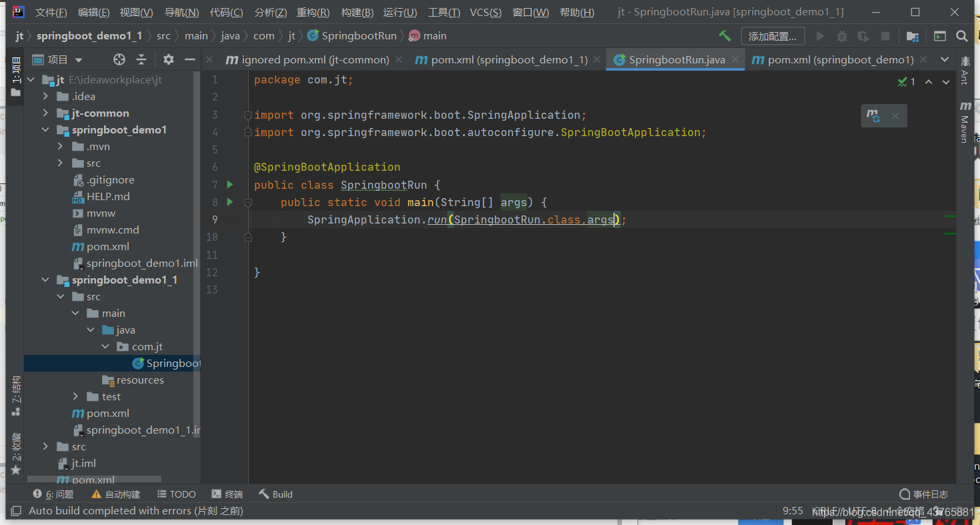Click Run with Coverage shield icon
Screen dimensions: 980x525
point(863,36)
